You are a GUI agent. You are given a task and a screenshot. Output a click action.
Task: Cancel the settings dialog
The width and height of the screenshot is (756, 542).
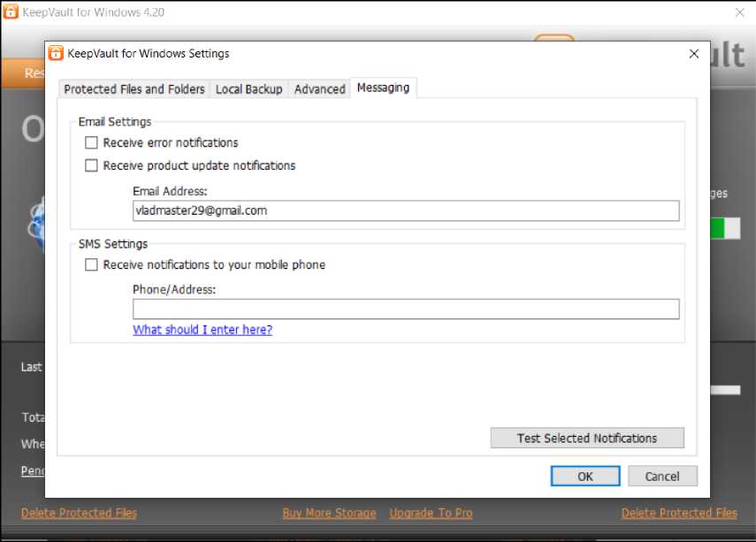pos(662,476)
